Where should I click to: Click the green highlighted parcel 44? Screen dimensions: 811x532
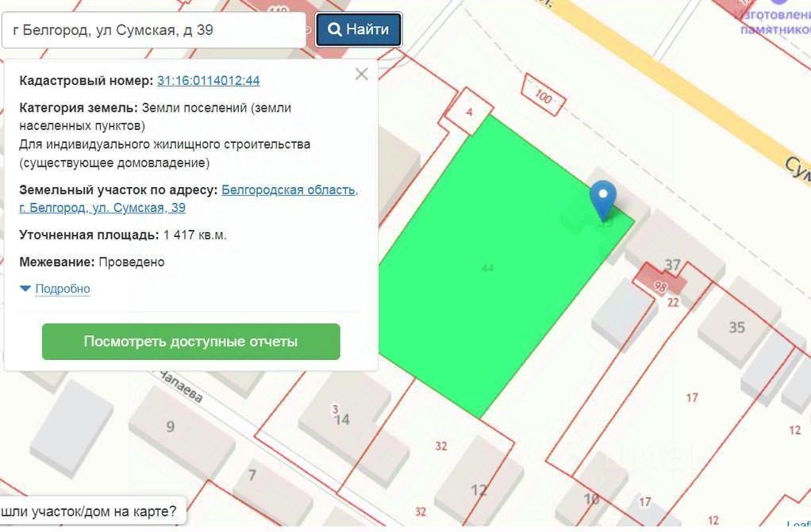click(487, 267)
